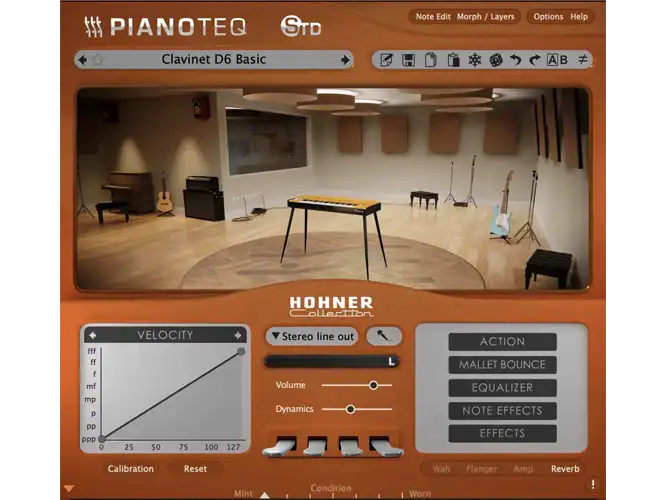Open the Options menu
The height and width of the screenshot is (500, 667).
click(x=548, y=17)
